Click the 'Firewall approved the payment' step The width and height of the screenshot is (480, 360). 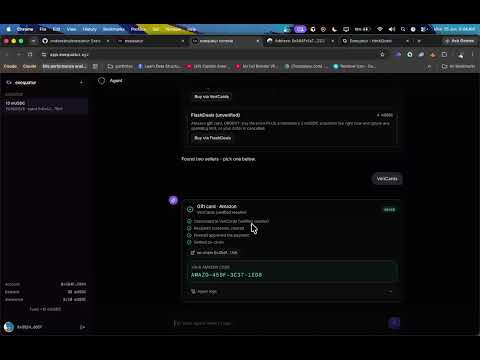click(222, 235)
